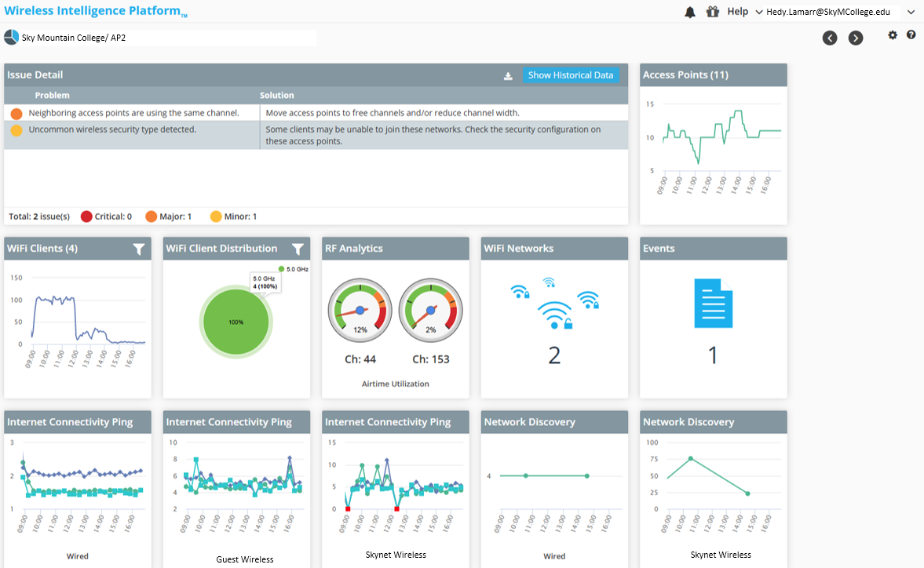
Task: Click the Total: 2 issue(s) summary
Action: [x=39, y=217]
